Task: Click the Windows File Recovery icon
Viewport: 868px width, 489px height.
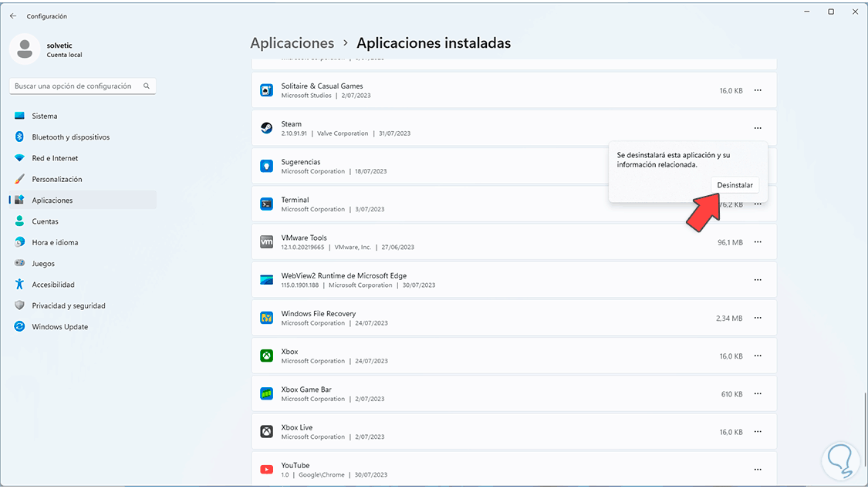Action: [x=267, y=318]
